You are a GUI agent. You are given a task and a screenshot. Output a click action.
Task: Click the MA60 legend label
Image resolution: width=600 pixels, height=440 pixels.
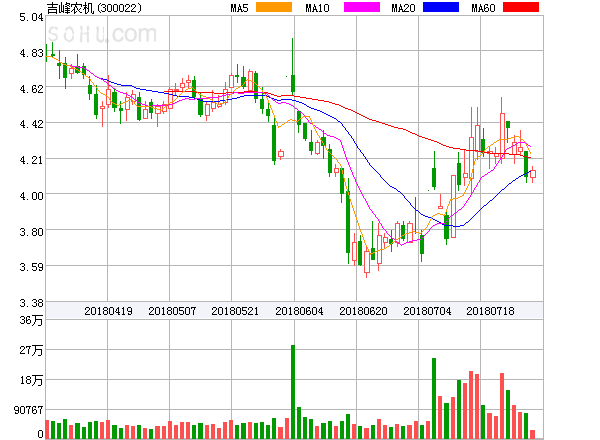point(483,8)
